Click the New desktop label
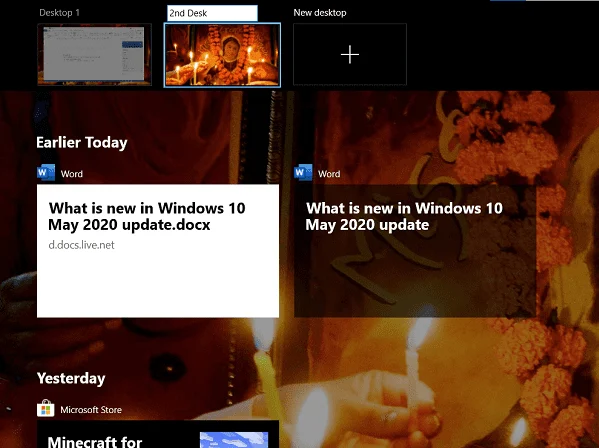The height and width of the screenshot is (448, 599). (320, 13)
